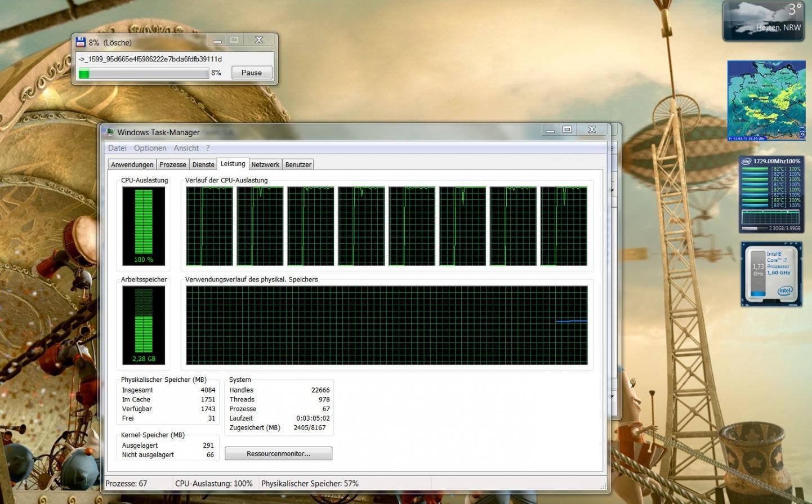Image resolution: width=812 pixels, height=504 pixels.
Task: Click the floppy disk icon in Lösche dialog
Action: [81, 42]
